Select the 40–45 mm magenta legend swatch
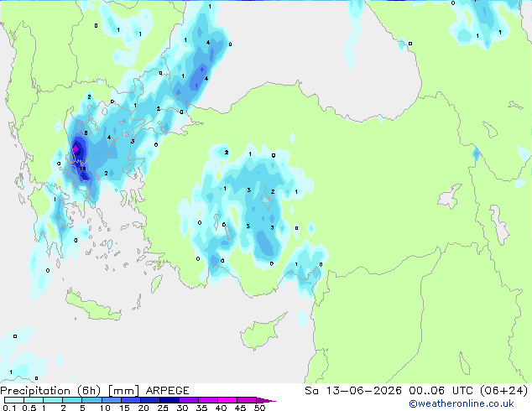Screen dimensions: 532x411 coord(227,400)
